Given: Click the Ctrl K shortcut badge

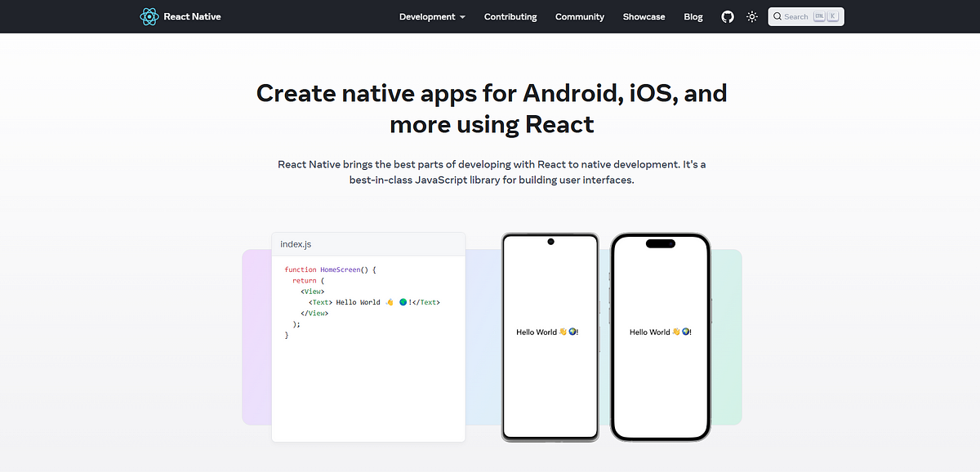Looking at the screenshot, I should coord(826,16).
